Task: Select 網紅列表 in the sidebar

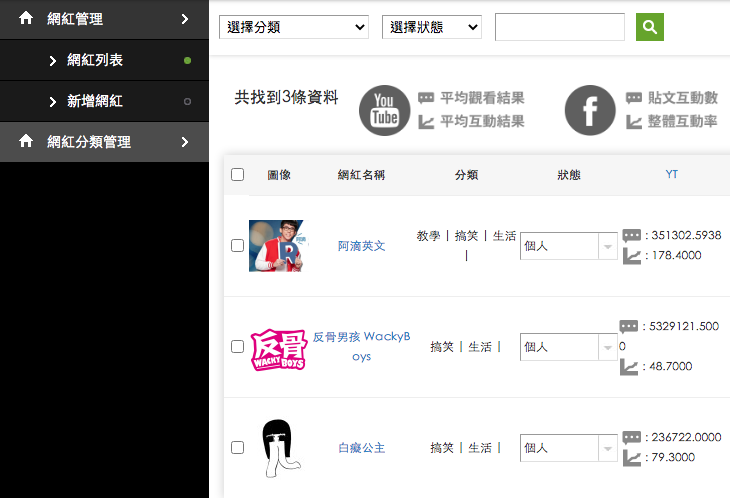Action: (x=94, y=61)
